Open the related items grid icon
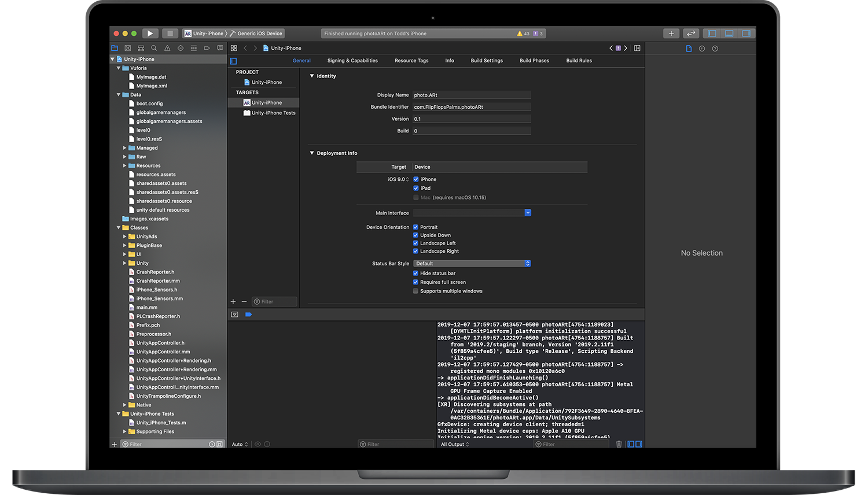Screen dimensions: 868x495 click(234, 48)
